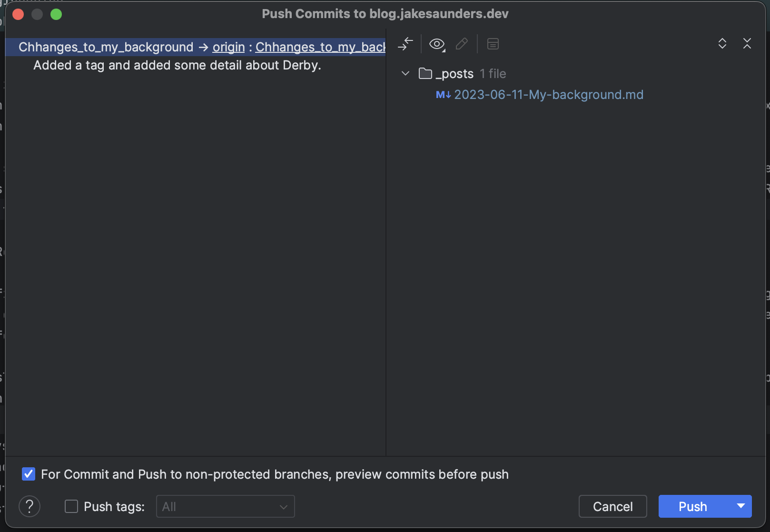The width and height of the screenshot is (770, 532).
Task: Click the markdown file type icon
Action: click(443, 95)
